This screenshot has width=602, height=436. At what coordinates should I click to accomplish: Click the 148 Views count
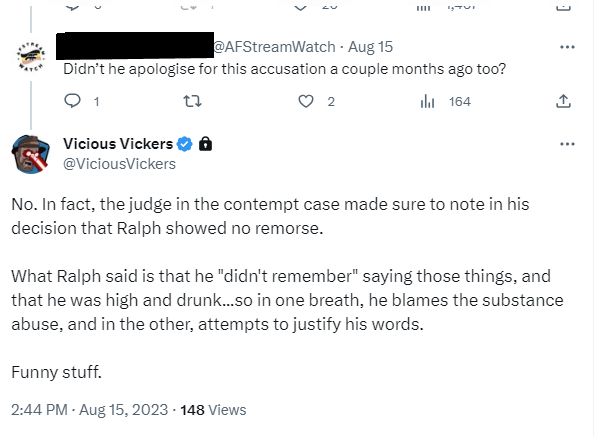(x=213, y=410)
